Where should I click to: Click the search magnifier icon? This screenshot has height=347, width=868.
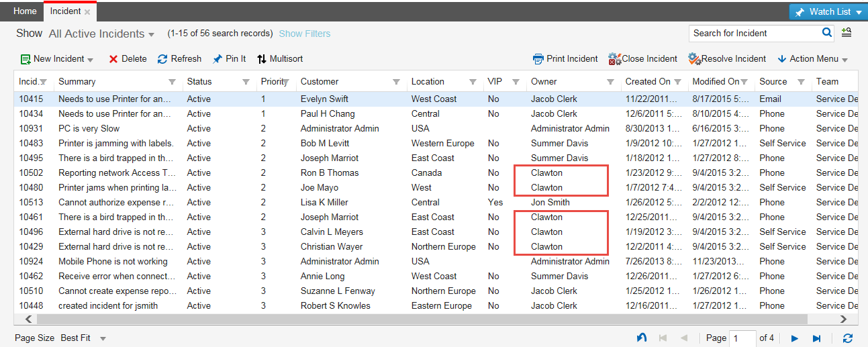pyautogui.click(x=827, y=33)
